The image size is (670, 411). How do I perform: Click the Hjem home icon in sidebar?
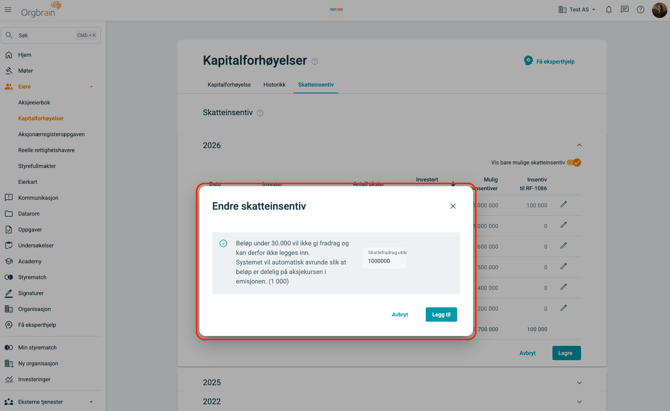[9, 55]
